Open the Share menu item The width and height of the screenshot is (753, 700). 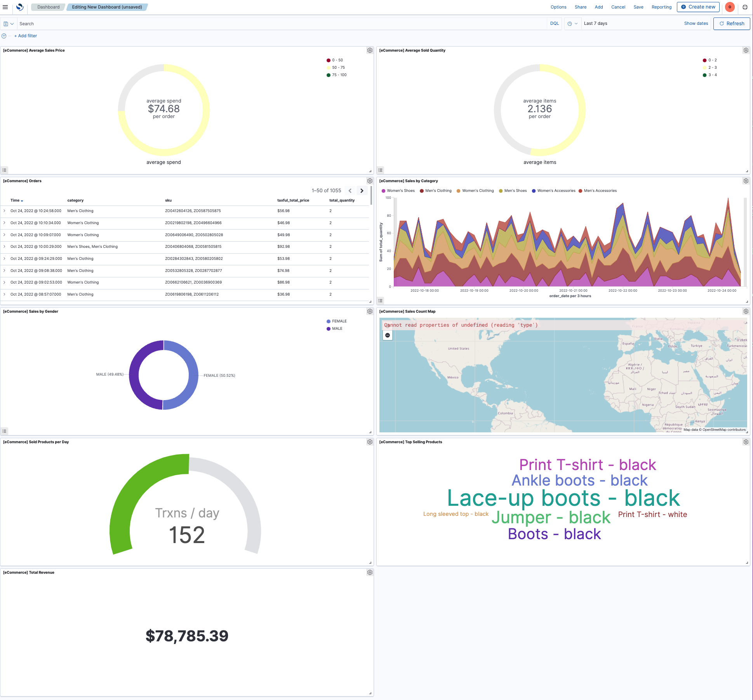580,7
